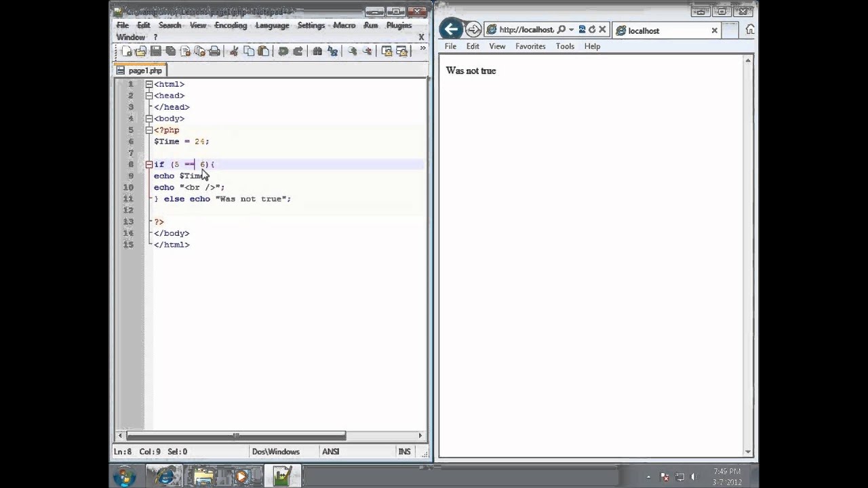This screenshot has width=868, height=488.
Task: Collapse the head fold at line 2
Action: tap(149, 96)
